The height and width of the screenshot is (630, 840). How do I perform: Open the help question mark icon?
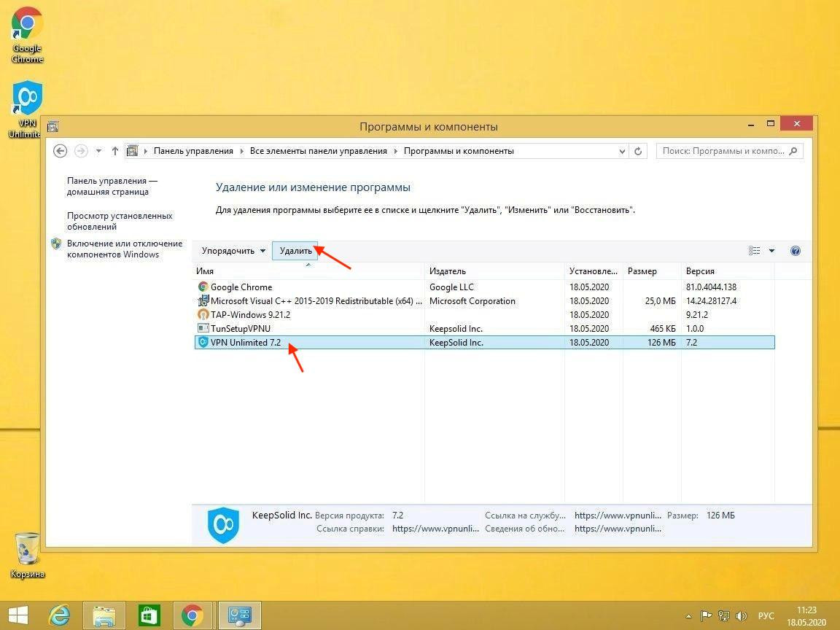[796, 251]
